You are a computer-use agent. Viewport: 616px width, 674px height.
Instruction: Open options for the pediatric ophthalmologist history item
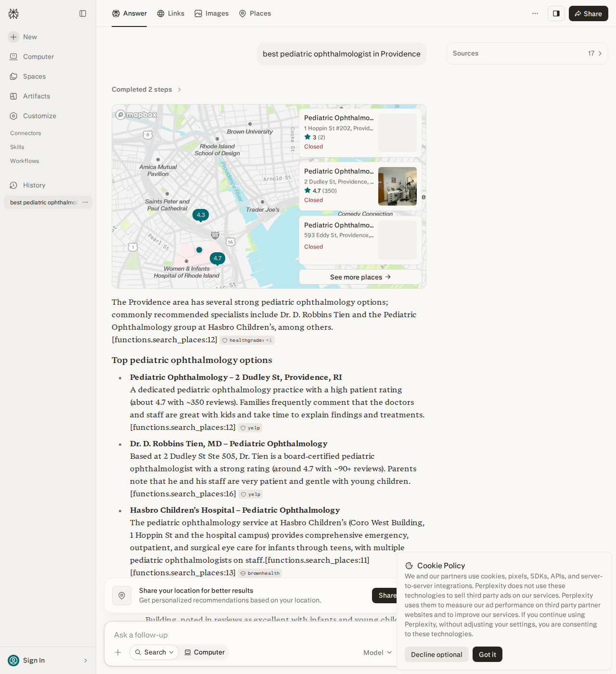85,202
